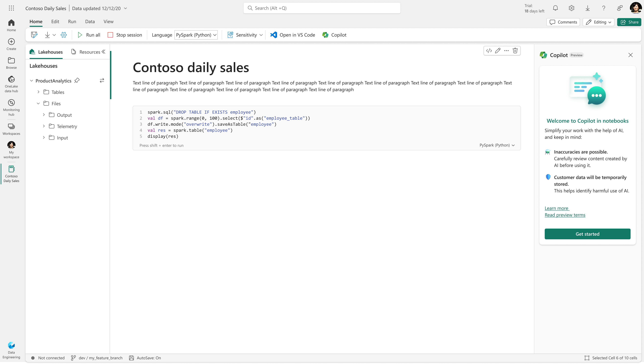Open the Editing mode dropdown
Viewport: 644px width, 364px height.
coord(598,22)
